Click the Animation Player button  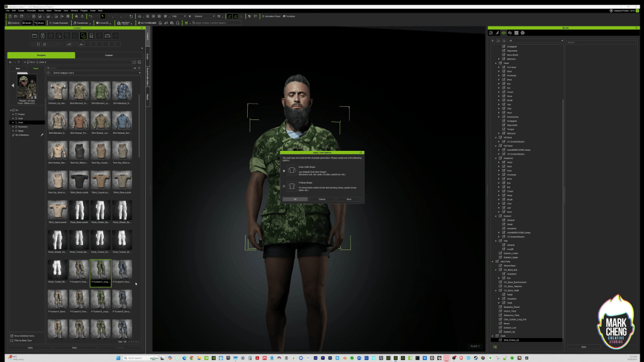click(272, 16)
